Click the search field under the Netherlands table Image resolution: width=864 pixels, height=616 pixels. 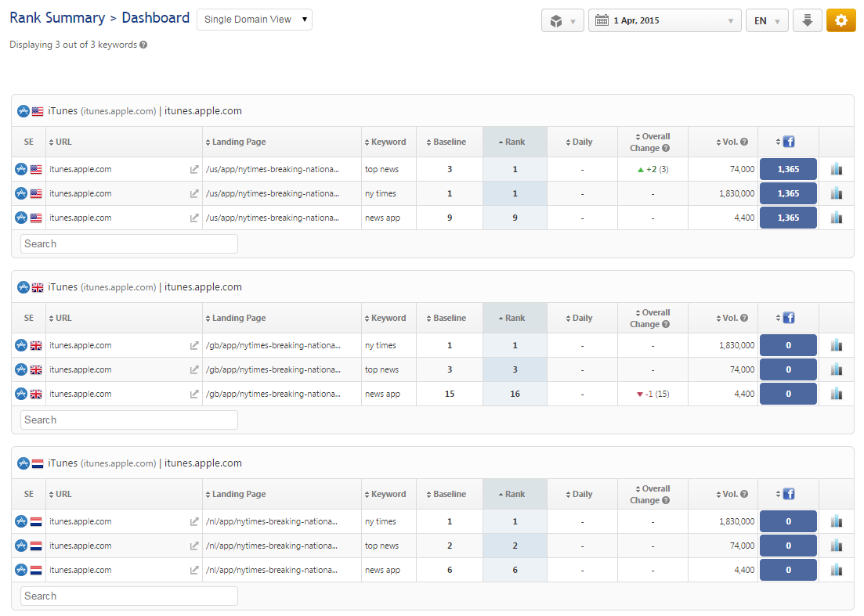pos(129,596)
